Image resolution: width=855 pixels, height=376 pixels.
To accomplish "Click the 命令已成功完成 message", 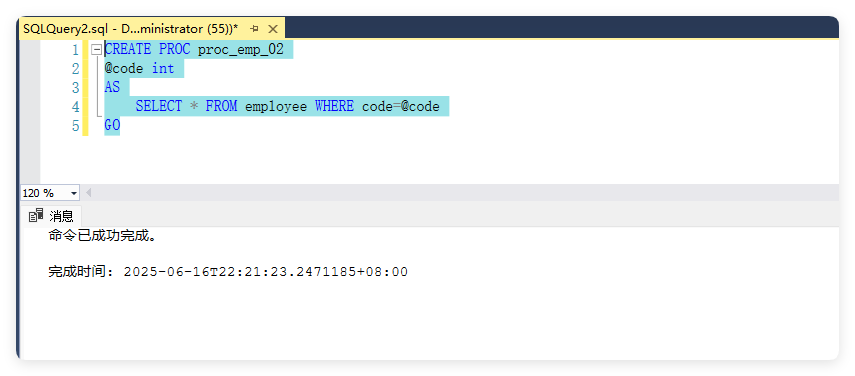I will coord(103,236).
